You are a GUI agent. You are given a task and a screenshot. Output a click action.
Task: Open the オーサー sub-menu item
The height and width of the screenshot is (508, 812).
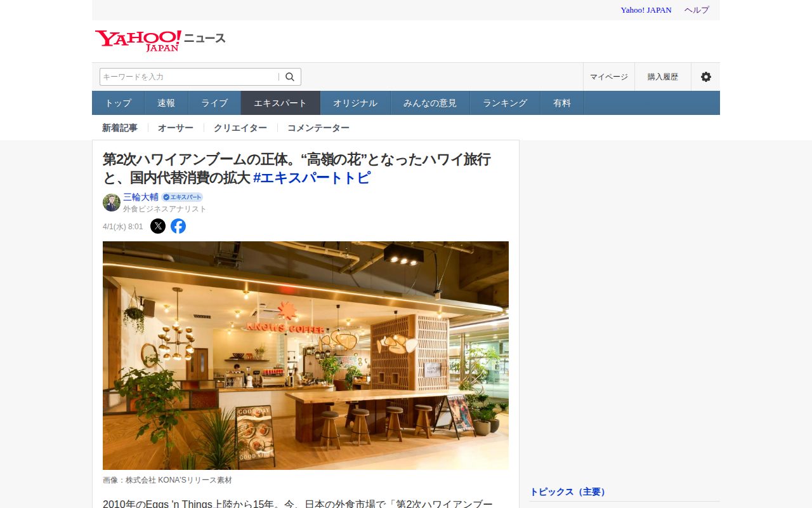click(x=176, y=128)
